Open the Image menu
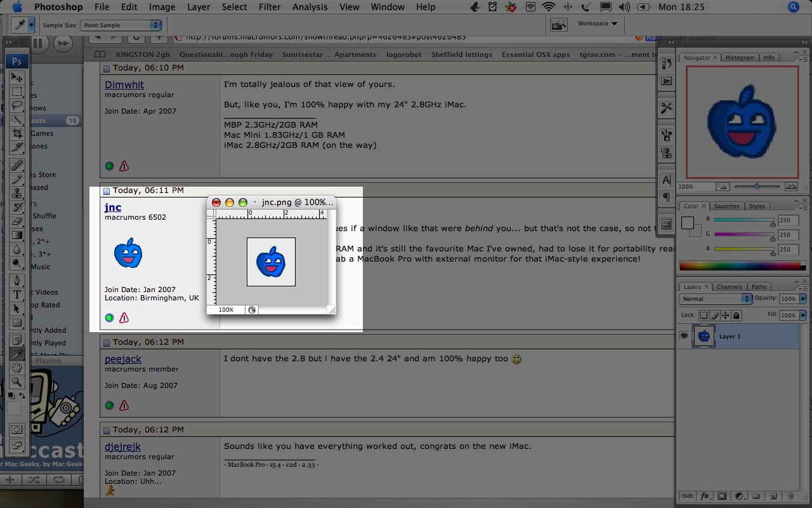 pyautogui.click(x=162, y=7)
